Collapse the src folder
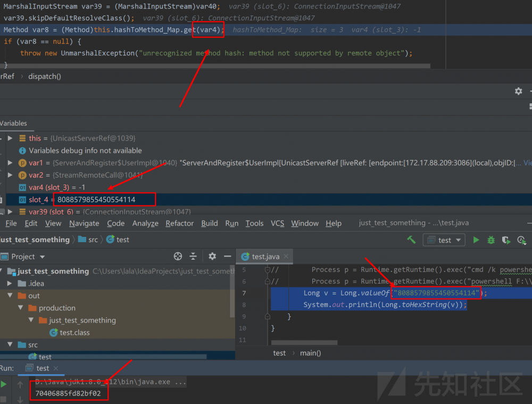This screenshot has width=532, height=404. (x=10, y=344)
